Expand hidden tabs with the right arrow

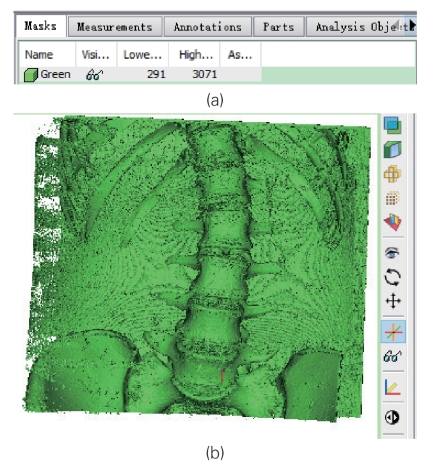pos(412,25)
